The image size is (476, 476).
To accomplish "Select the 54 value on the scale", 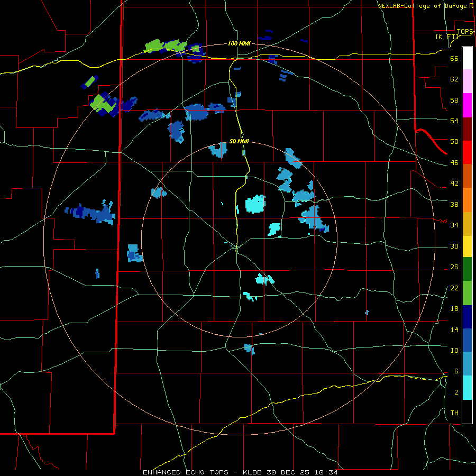I will 454,121.
